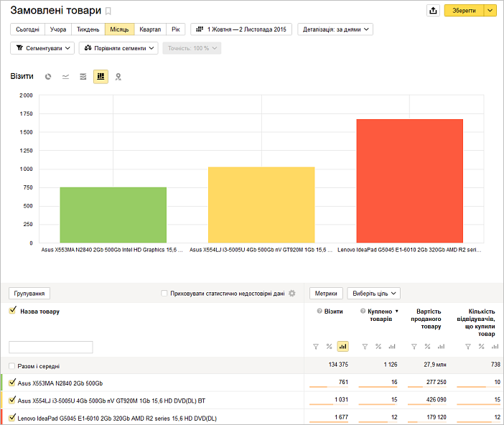Click filter icon under Вартість проданого товару
This screenshot has width=504, height=425.
click(x=414, y=347)
